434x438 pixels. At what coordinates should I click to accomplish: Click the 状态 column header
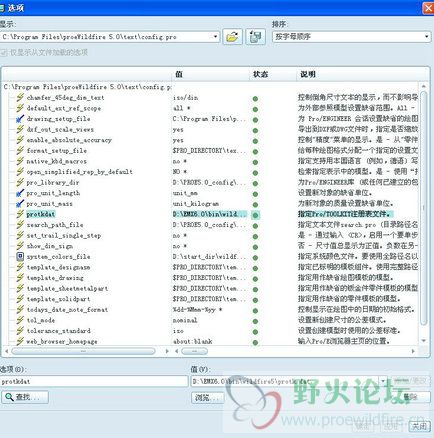point(272,74)
